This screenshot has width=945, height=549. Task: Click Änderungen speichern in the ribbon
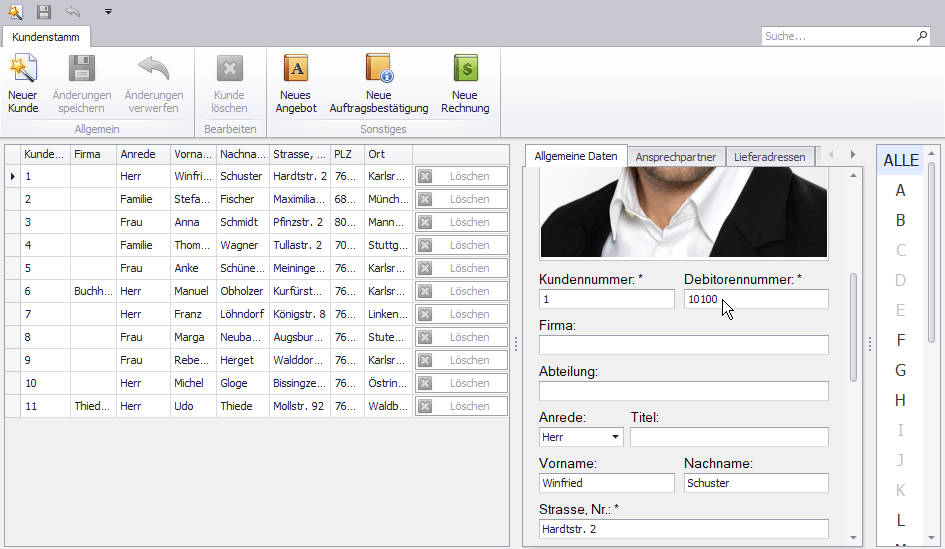coord(81,84)
